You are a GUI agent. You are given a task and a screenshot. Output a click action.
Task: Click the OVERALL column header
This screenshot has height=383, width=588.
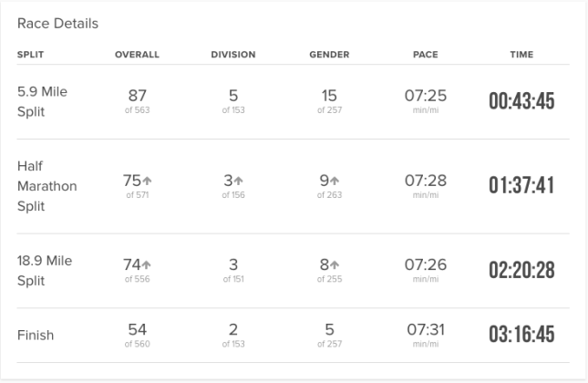point(137,55)
